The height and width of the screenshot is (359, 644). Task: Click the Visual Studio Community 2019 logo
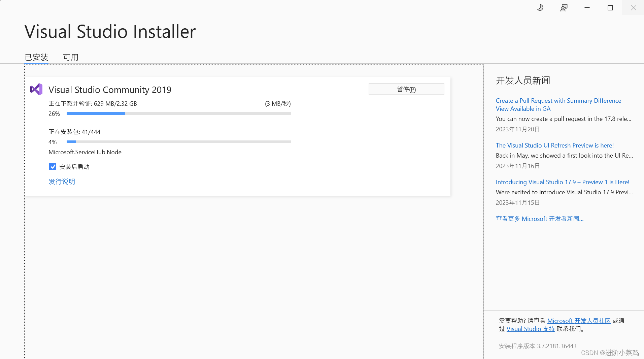(x=36, y=89)
